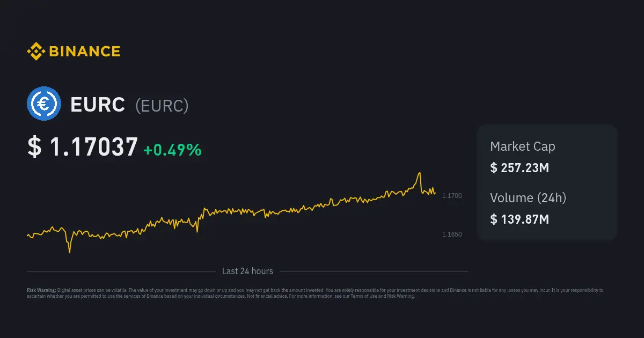This screenshot has width=644, height=338.
Task: Click the 1.1700 chart axis label
Action: click(451, 196)
